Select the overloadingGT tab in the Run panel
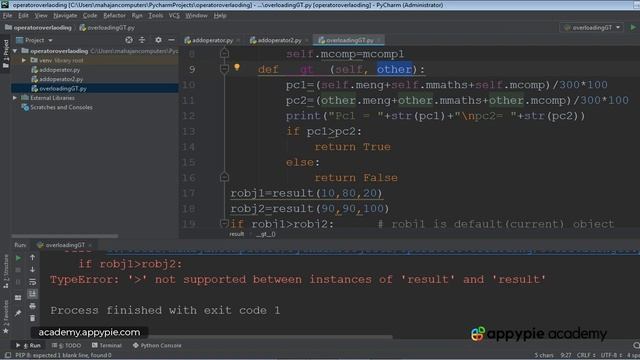Screen dimensions: 640x360 61,245
